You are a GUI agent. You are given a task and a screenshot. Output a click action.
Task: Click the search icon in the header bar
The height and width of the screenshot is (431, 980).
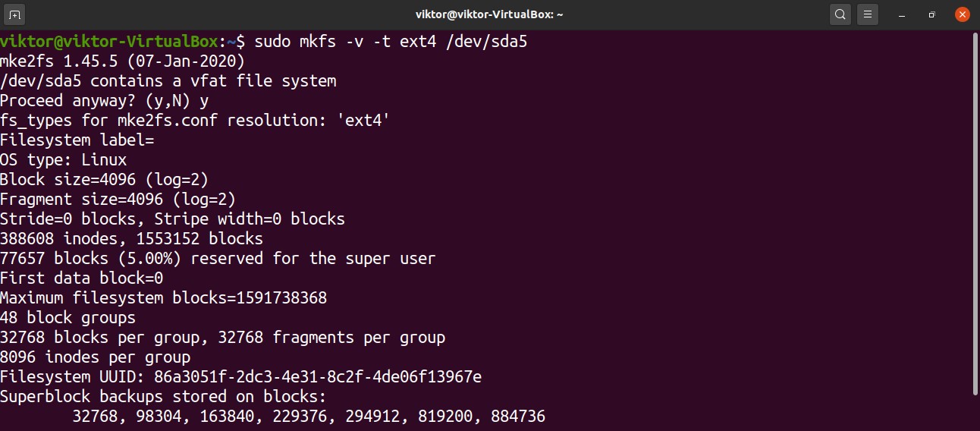pos(840,14)
